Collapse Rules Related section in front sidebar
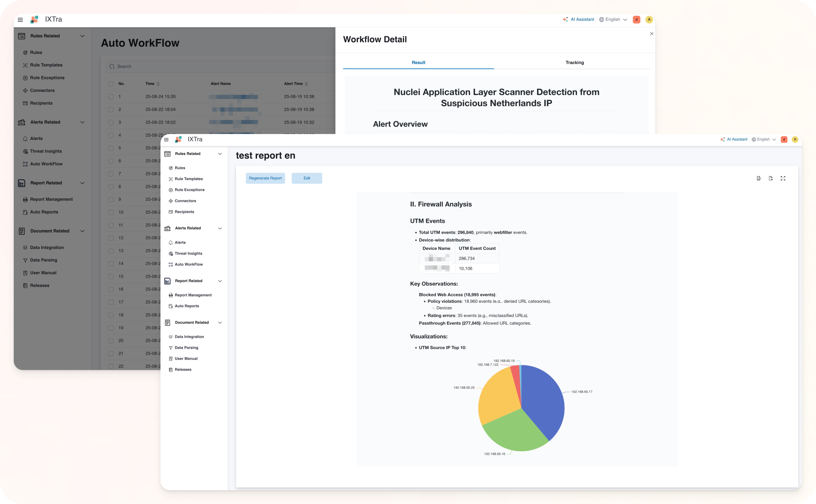816x504 pixels. click(220, 154)
